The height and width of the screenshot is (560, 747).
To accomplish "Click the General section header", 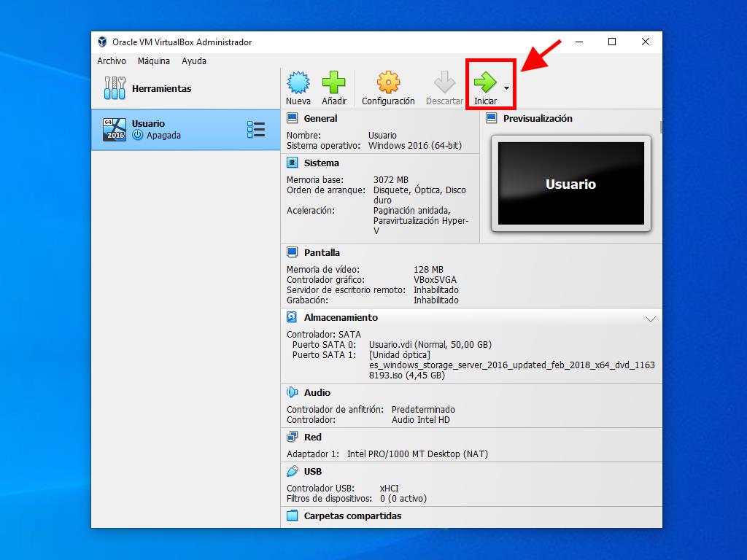I will pyautogui.click(x=321, y=119).
